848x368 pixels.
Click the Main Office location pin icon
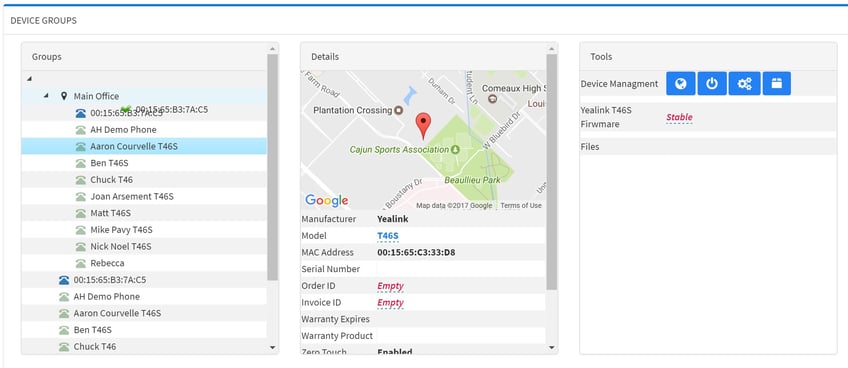tap(64, 96)
